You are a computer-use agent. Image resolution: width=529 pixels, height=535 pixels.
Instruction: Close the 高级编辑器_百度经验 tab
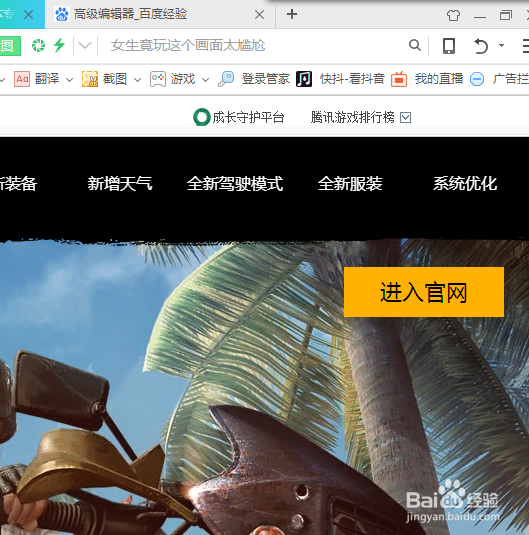[259, 14]
